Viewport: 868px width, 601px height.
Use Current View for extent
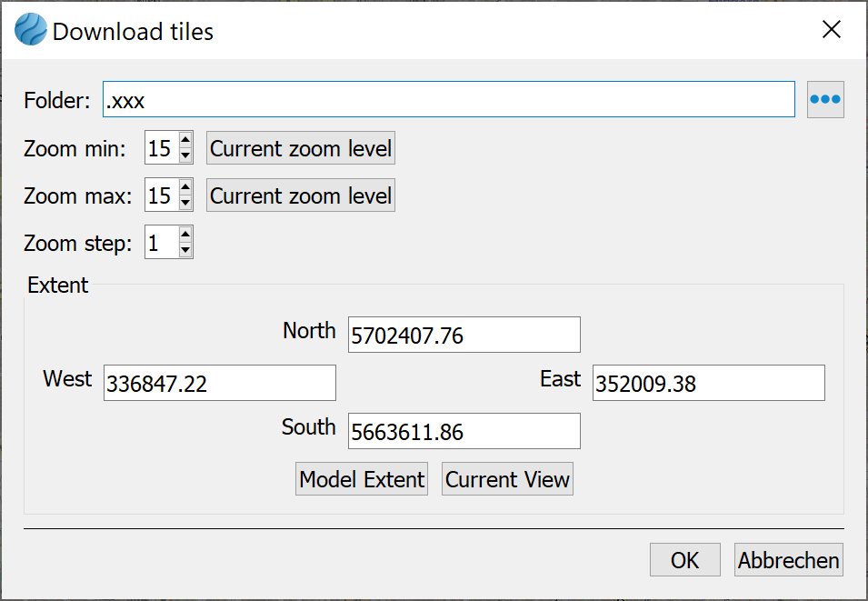click(507, 479)
